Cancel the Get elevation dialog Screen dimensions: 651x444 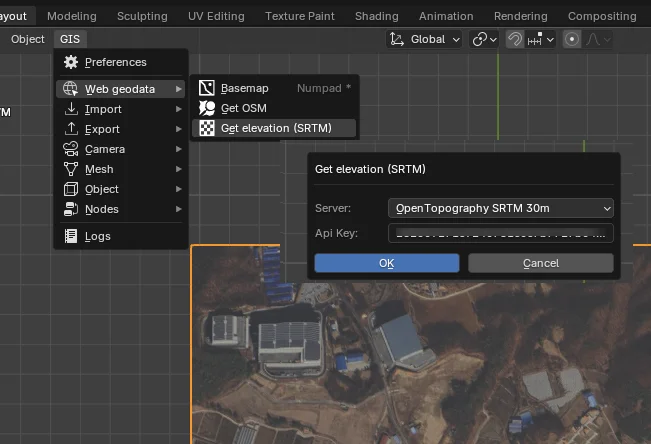[x=541, y=263]
